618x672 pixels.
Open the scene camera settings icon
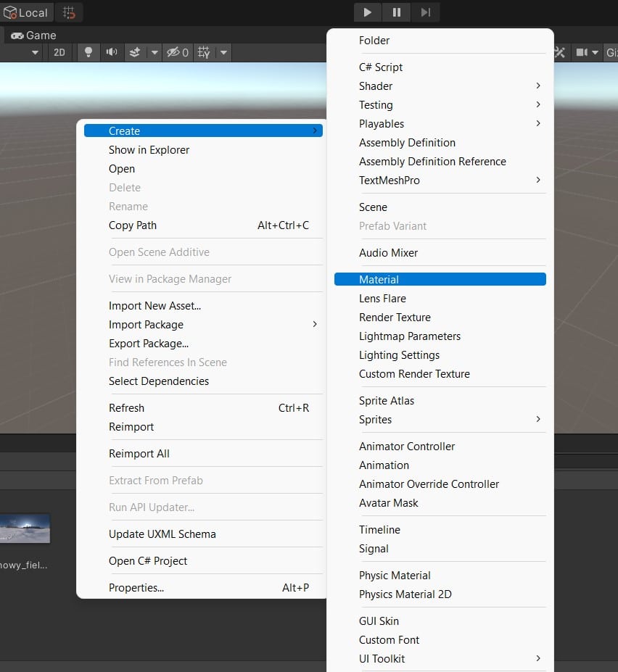[x=582, y=52]
